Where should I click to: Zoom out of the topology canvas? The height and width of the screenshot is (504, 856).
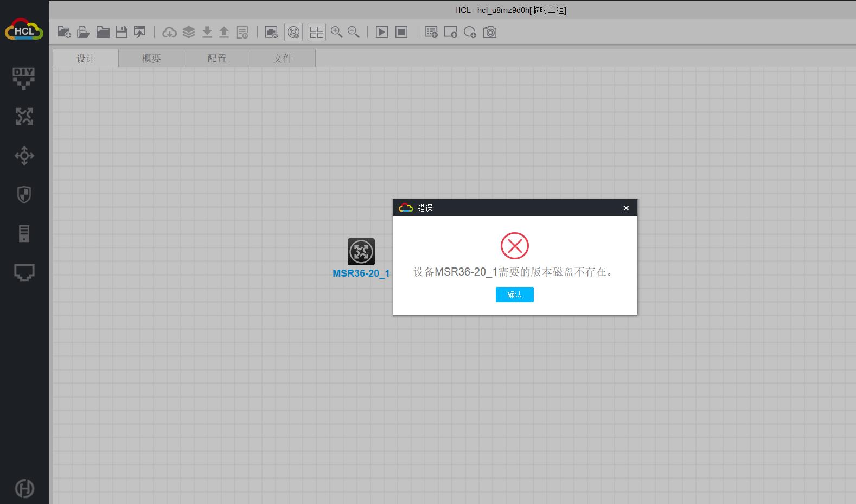coord(354,33)
